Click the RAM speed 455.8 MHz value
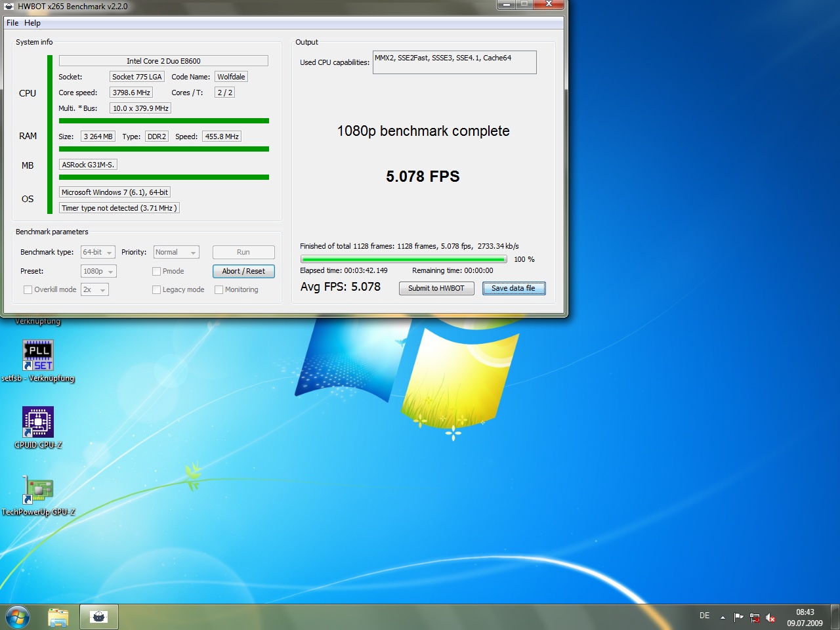This screenshot has width=840, height=630. coord(222,136)
